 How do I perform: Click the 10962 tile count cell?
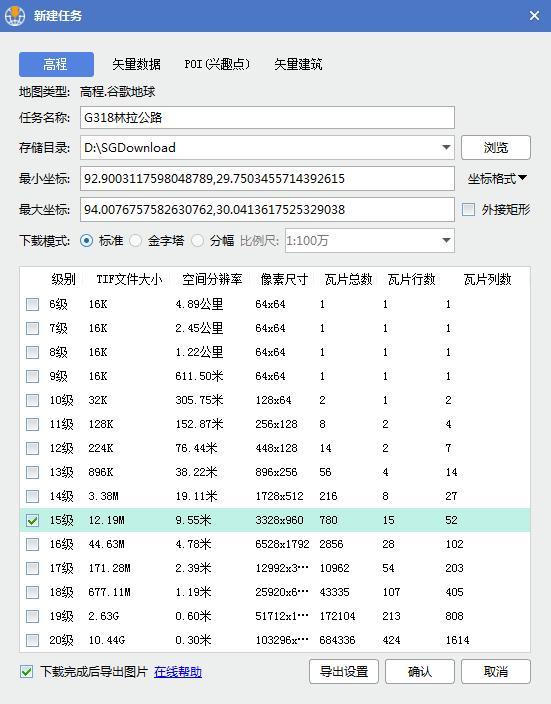pyautogui.click(x=334, y=568)
